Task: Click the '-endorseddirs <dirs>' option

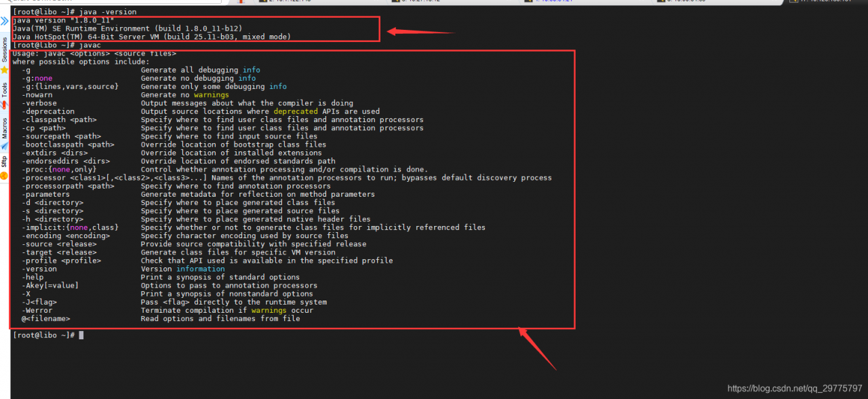Action: pos(65,161)
